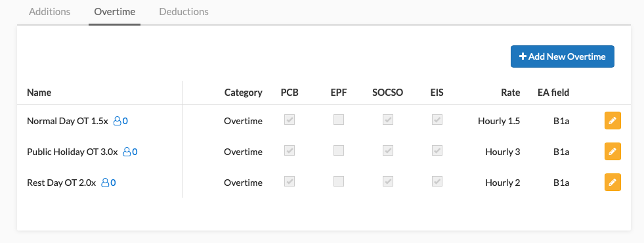The width and height of the screenshot is (644, 243).
Task: Select the Hourly 1.5 rate cell
Action: [499, 121]
